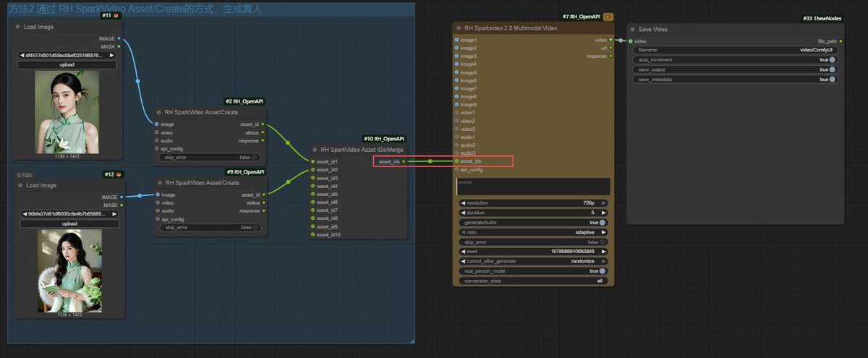
Task: Click asset_id1 input port on Merge node
Action: click(311, 161)
